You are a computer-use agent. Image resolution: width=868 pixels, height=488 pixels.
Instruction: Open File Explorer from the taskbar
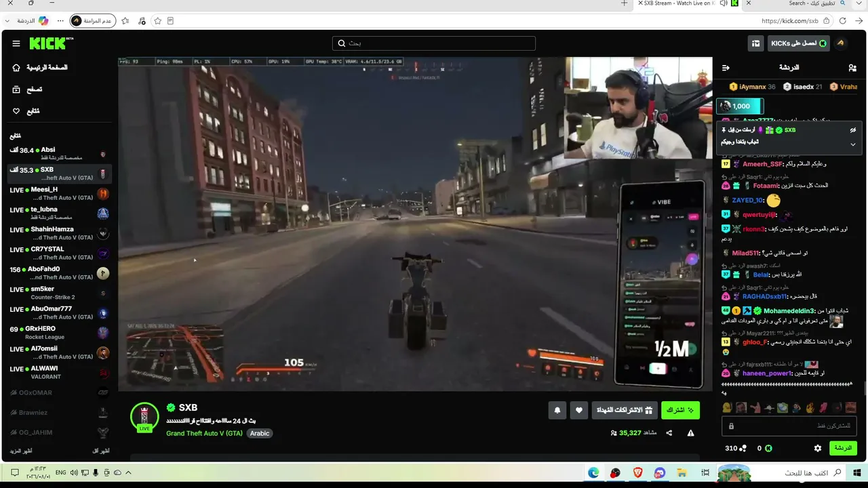click(682, 472)
